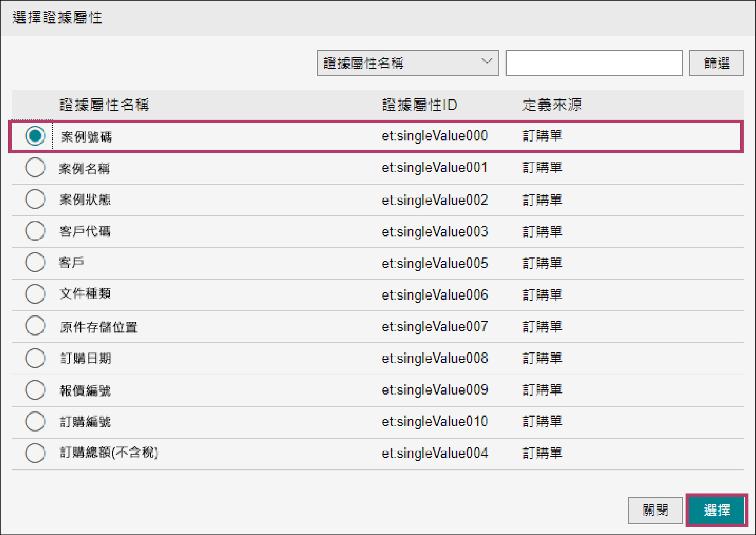The image size is (756, 535).
Task: Click the 證據屬性名稱 column header
Action: pyautogui.click(x=104, y=105)
